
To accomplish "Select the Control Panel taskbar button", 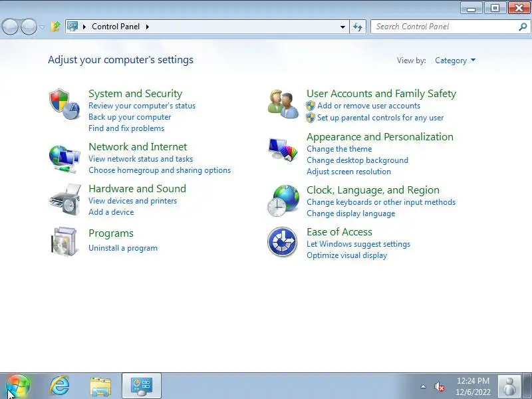I will tap(142, 386).
